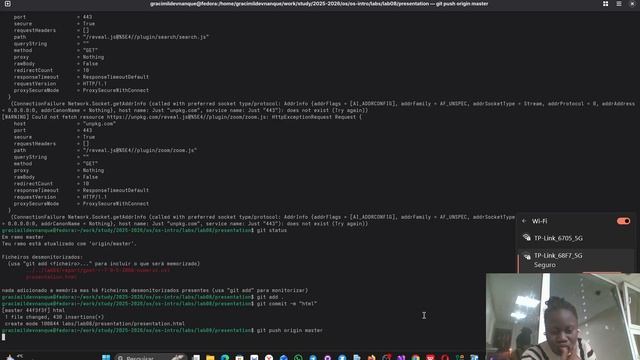Click the terminal window title text

pyautogui.click(x=319, y=4)
